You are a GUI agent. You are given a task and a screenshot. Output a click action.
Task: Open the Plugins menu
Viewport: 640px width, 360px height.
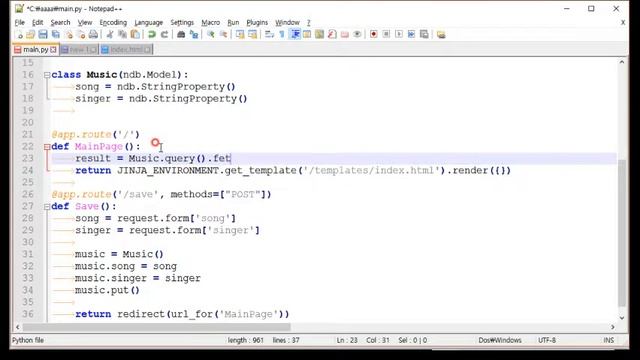(x=257, y=22)
